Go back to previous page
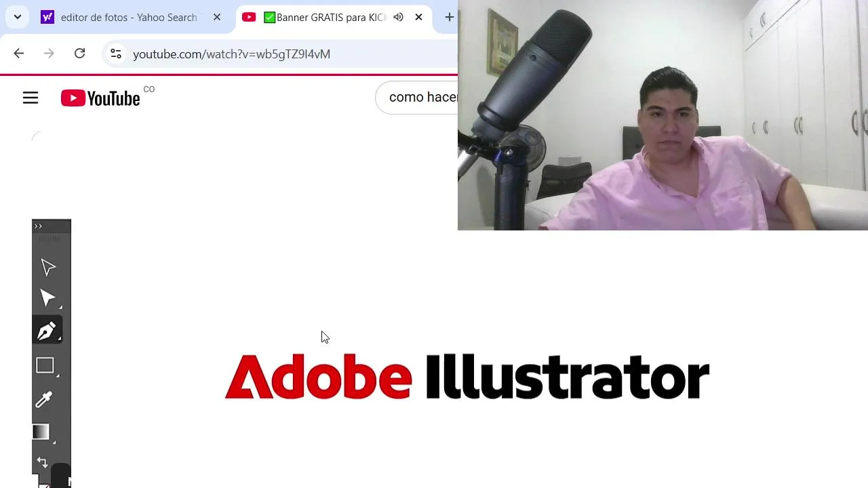The image size is (868, 488). [19, 54]
